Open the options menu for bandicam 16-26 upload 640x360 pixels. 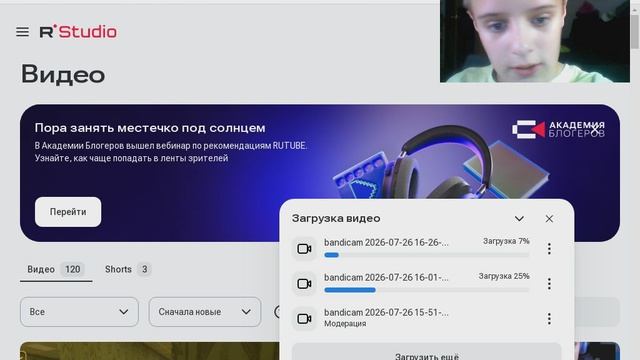pos(549,249)
